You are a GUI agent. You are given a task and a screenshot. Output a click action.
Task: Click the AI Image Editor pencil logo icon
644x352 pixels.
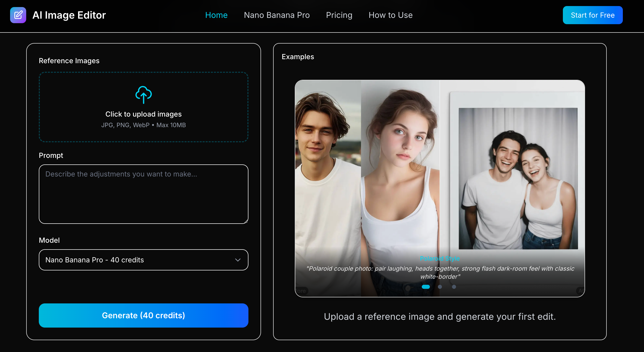click(18, 15)
